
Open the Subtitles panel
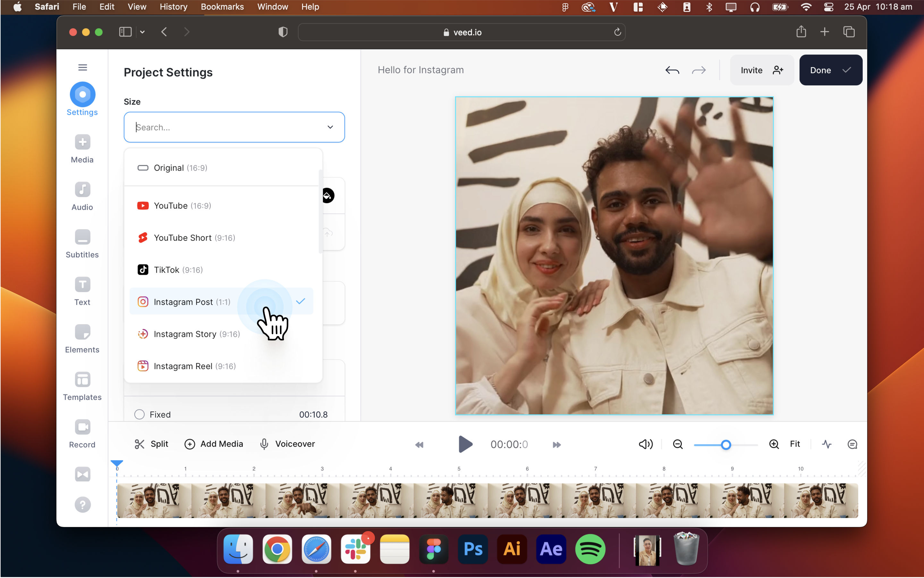82,244
